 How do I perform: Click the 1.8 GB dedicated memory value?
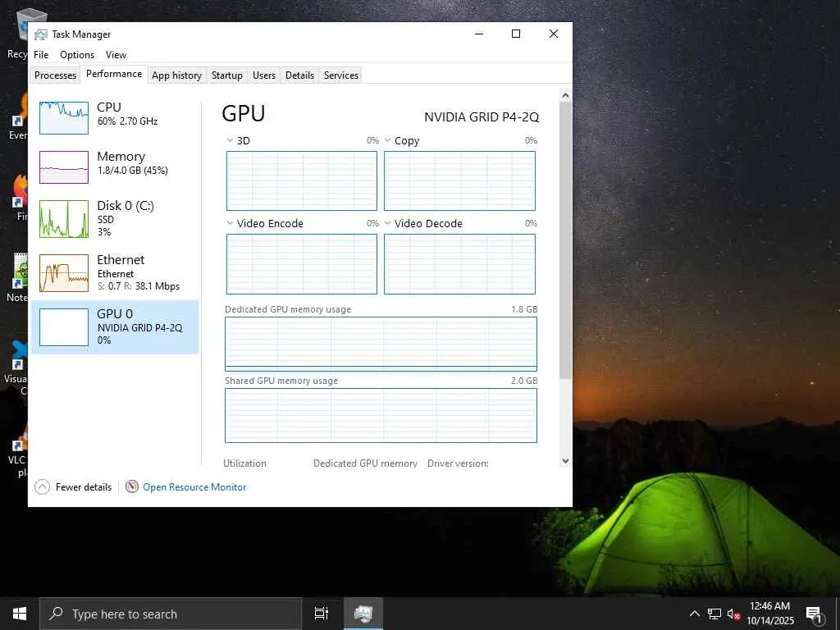(x=524, y=309)
